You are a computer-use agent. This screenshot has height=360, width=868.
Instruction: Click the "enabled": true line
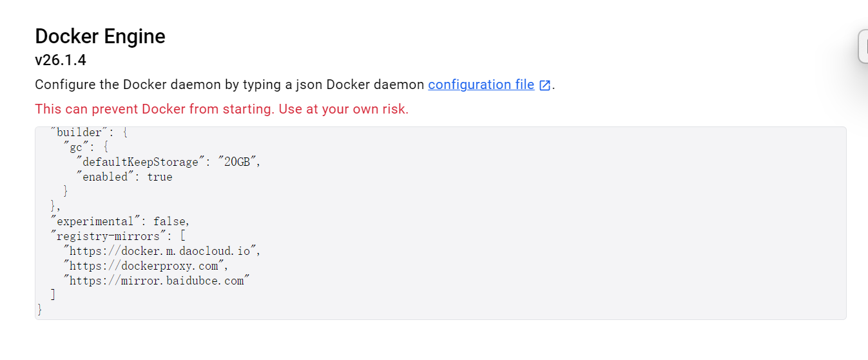[124, 177]
